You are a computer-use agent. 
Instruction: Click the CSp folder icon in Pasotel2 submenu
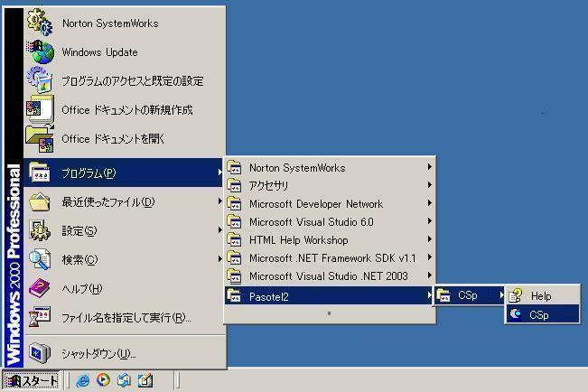point(443,295)
